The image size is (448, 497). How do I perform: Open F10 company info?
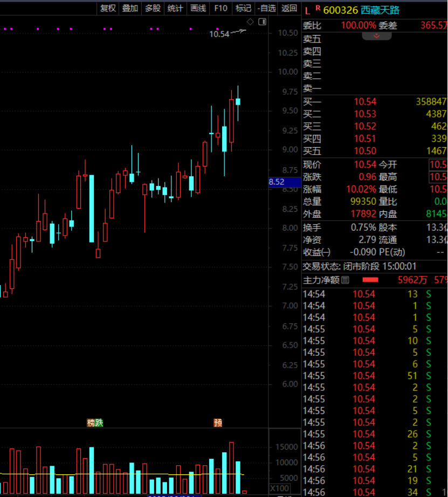pyautogui.click(x=220, y=8)
